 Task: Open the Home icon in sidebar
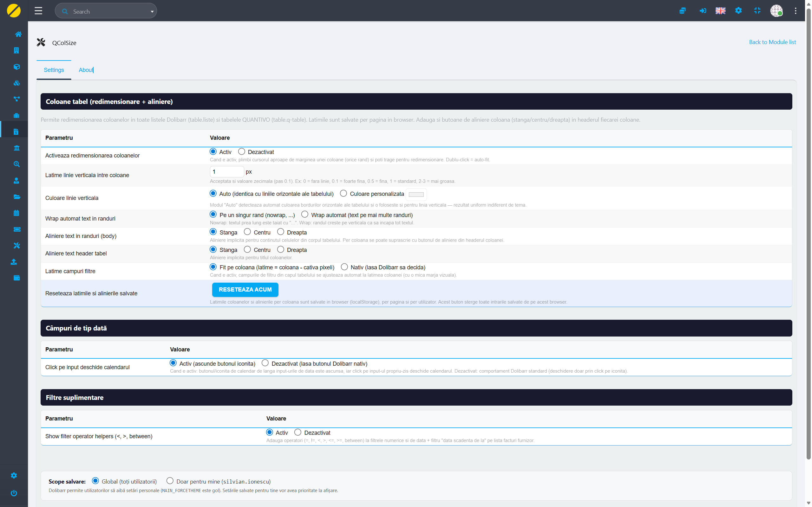coord(18,34)
